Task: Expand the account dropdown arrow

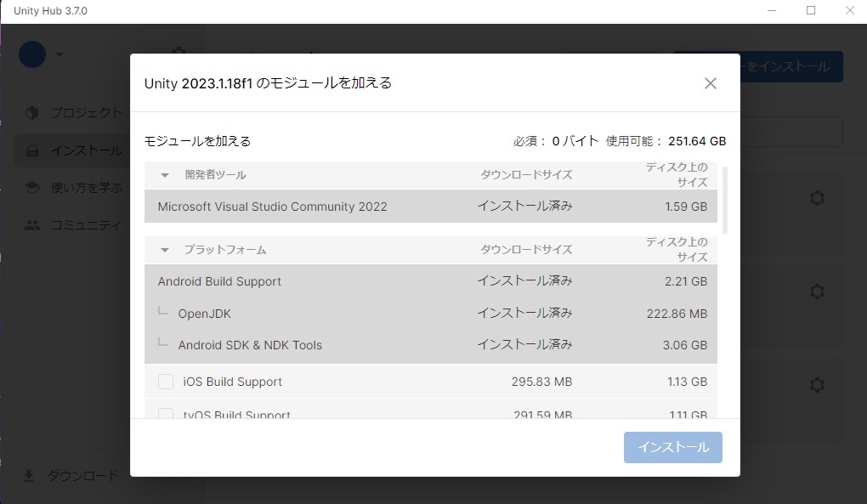Action: click(x=59, y=54)
